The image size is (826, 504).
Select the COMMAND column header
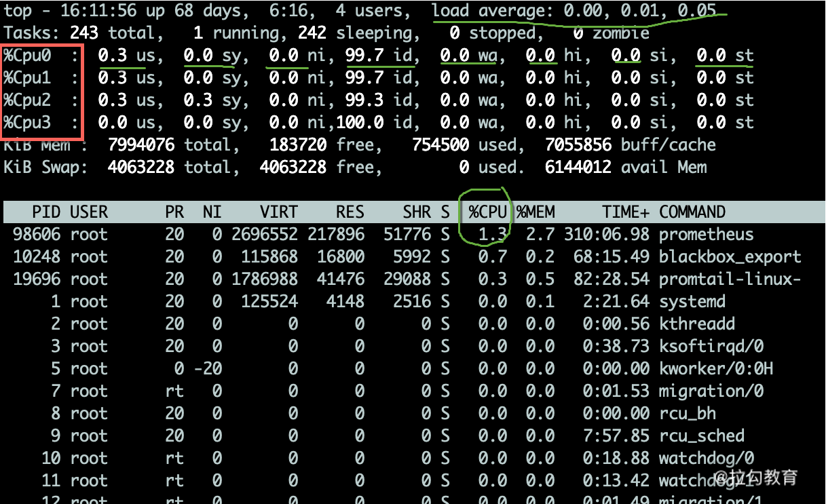pos(692,212)
